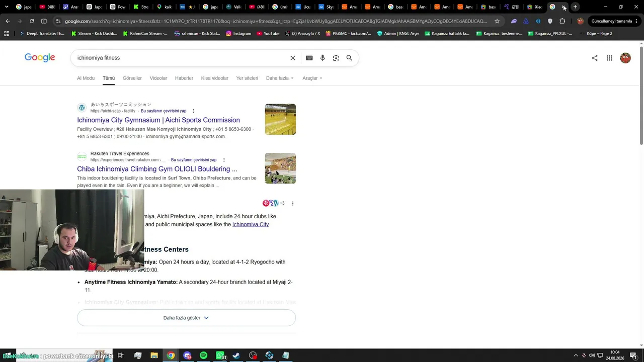Translate the Rakuten Travel Experiences page
This screenshot has height=362, width=644.
coord(194,160)
